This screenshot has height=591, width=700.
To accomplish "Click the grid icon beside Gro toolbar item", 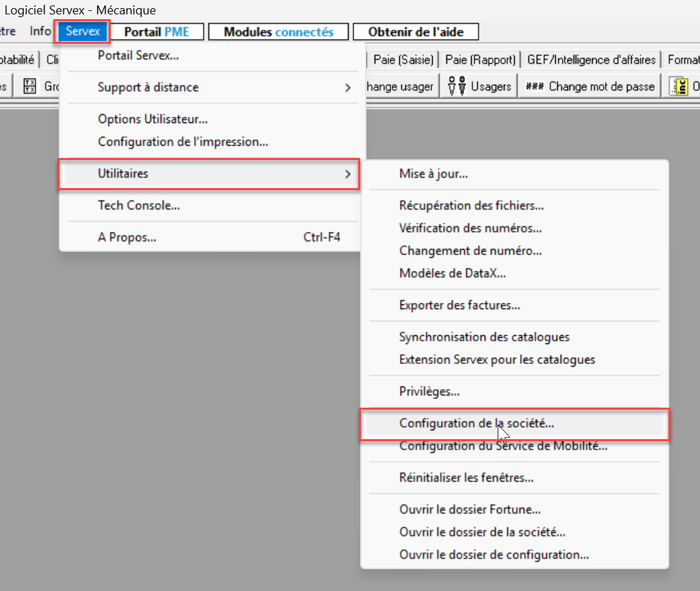I will coord(29,87).
